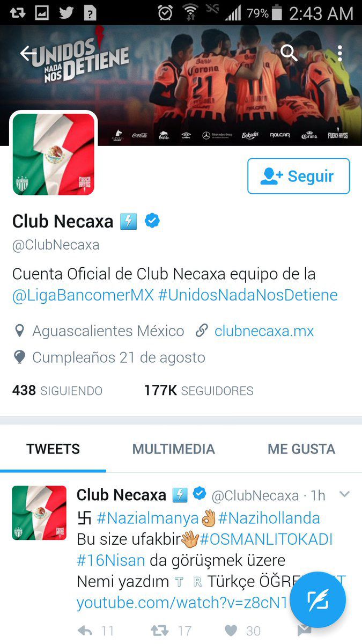Like the tweet with heart icon

point(231,631)
